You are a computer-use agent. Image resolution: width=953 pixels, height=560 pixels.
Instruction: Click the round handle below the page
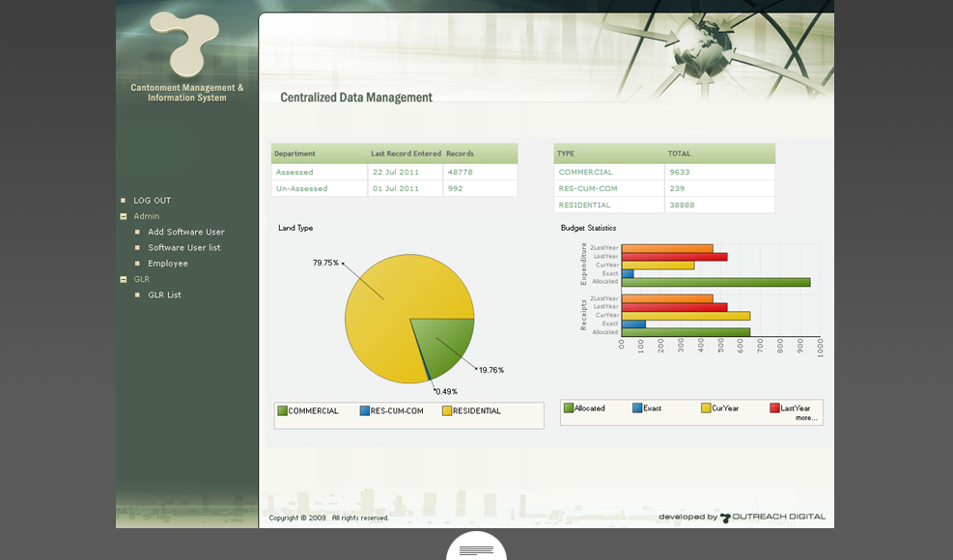(477, 546)
